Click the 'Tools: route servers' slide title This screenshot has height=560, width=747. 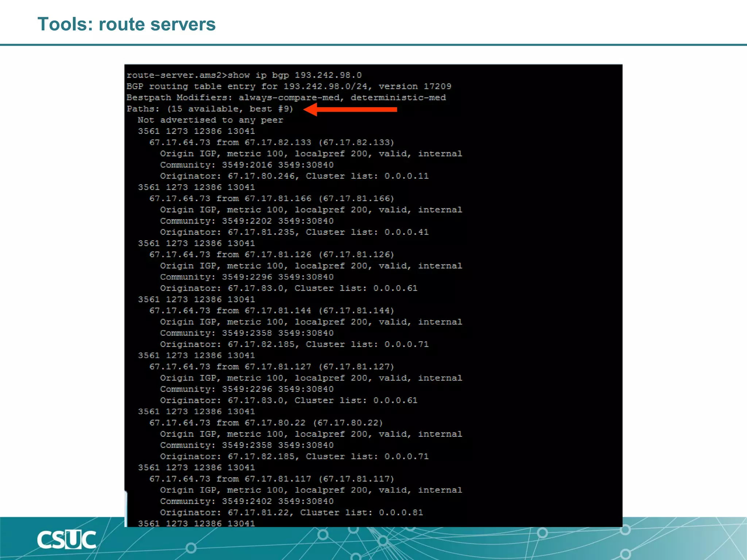[x=127, y=24]
